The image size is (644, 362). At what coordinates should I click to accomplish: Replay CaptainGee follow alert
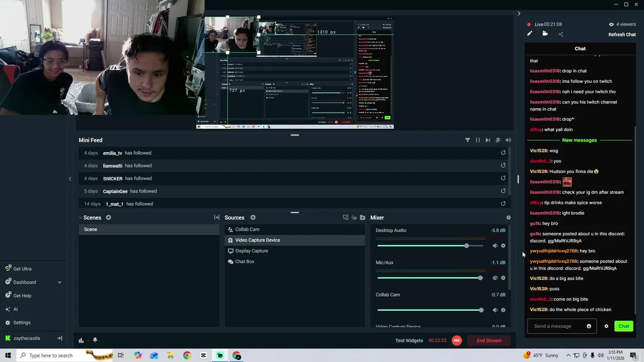[x=503, y=191]
